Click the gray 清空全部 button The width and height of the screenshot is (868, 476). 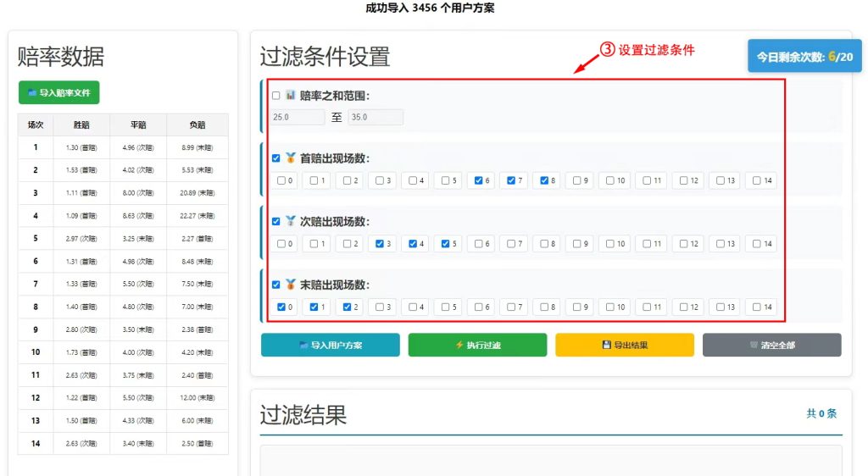click(771, 345)
